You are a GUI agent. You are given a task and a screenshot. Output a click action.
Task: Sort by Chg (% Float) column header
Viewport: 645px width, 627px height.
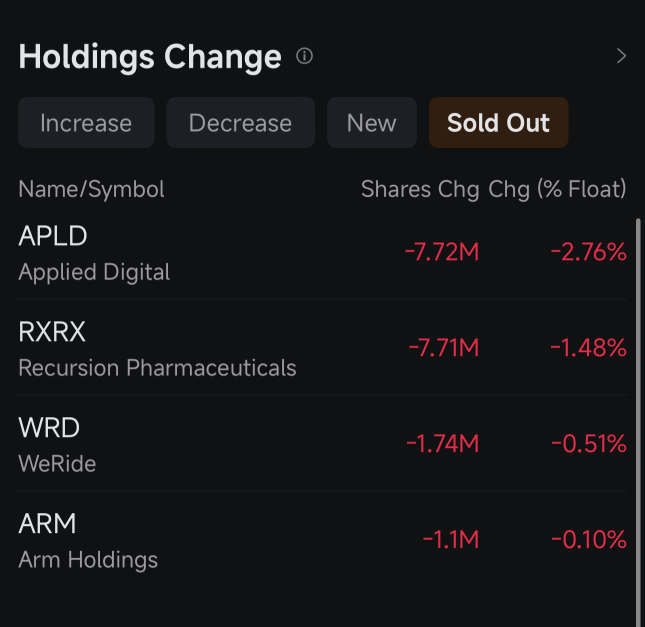(557, 190)
